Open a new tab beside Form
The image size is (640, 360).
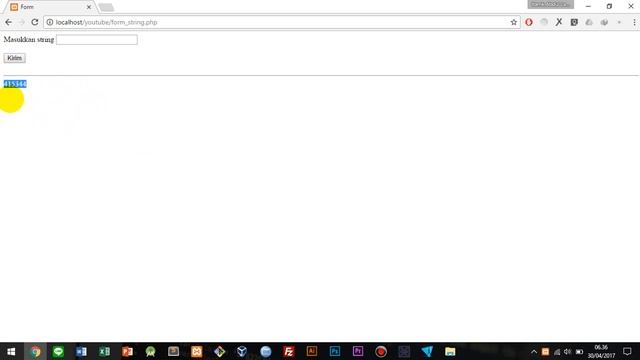(106, 7)
